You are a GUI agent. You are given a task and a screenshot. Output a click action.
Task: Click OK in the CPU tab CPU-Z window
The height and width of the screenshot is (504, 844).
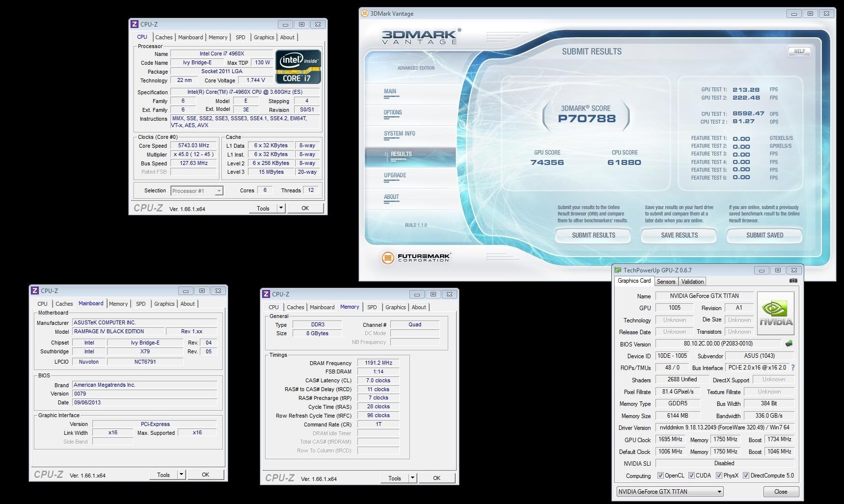click(305, 208)
